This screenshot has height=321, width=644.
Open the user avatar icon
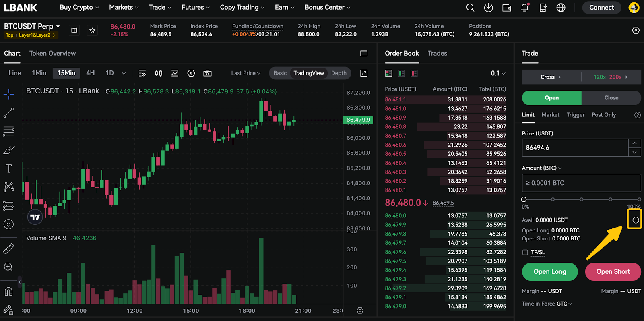pos(634,8)
